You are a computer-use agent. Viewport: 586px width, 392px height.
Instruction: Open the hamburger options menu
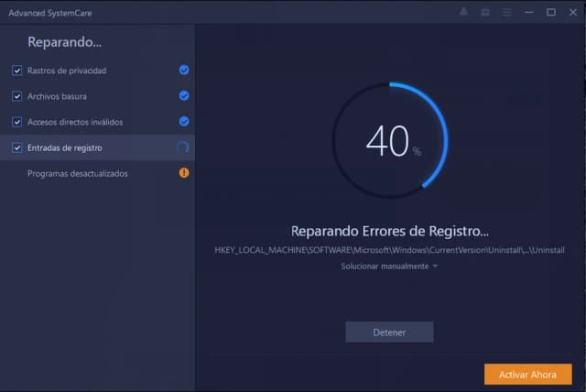pyautogui.click(x=506, y=12)
